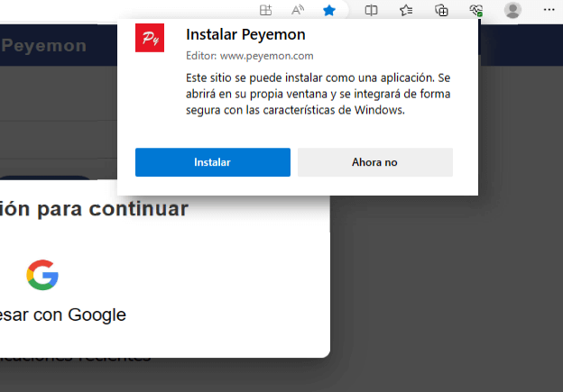This screenshot has width=563, height=392.
Task: Click the blue Instalar button
Action: 213,162
